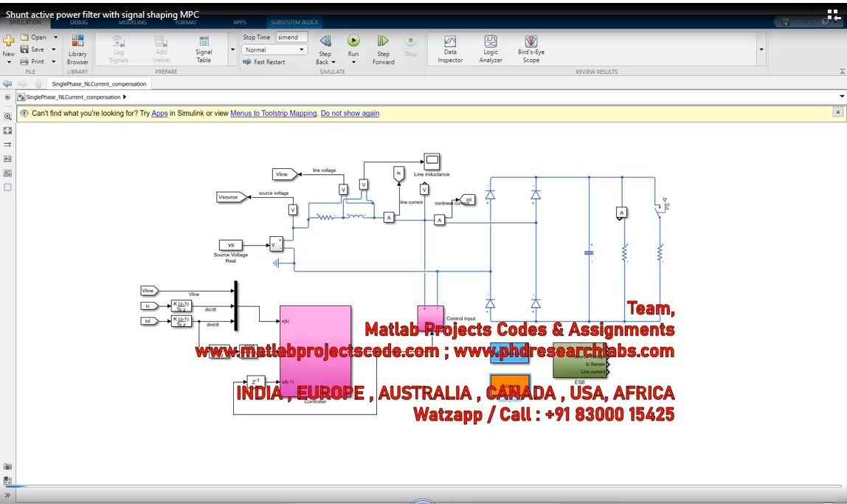Expand the Review Results gallery arrow
Image resolution: width=847 pixels, height=504 pixels.
point(761,50)
